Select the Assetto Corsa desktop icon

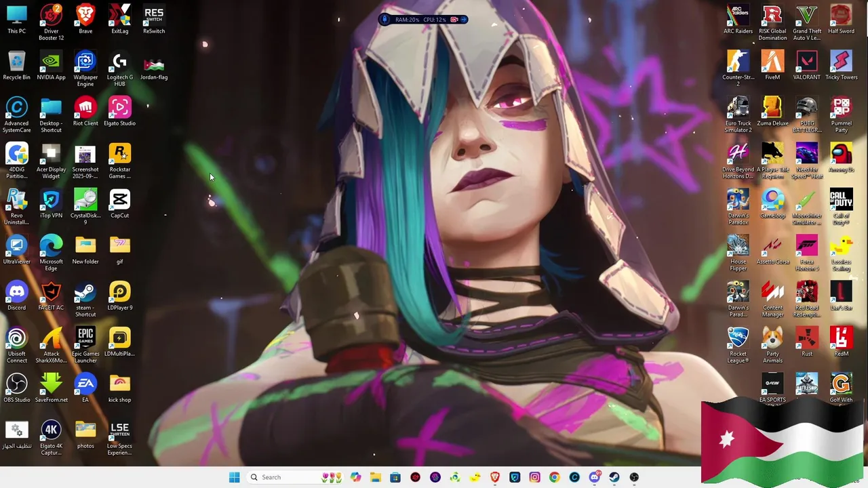(772, 249)
